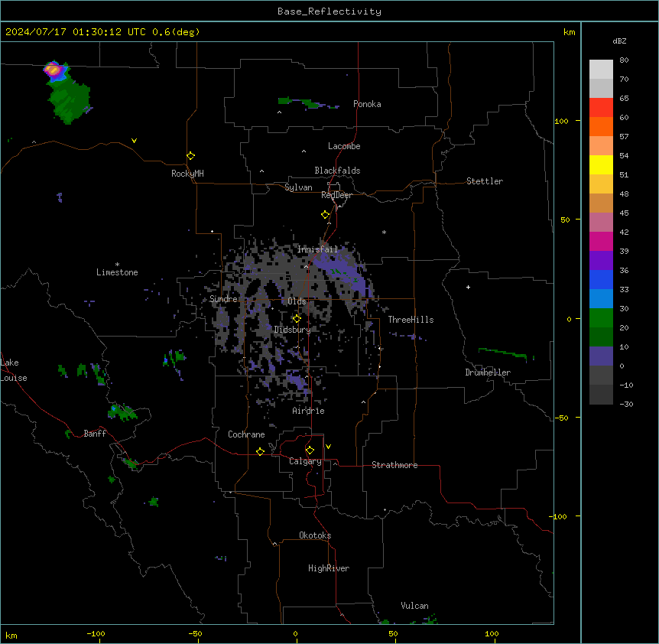Screen dimensions: 659x644
Task: Click the Vulcan label
Action: 415,606
